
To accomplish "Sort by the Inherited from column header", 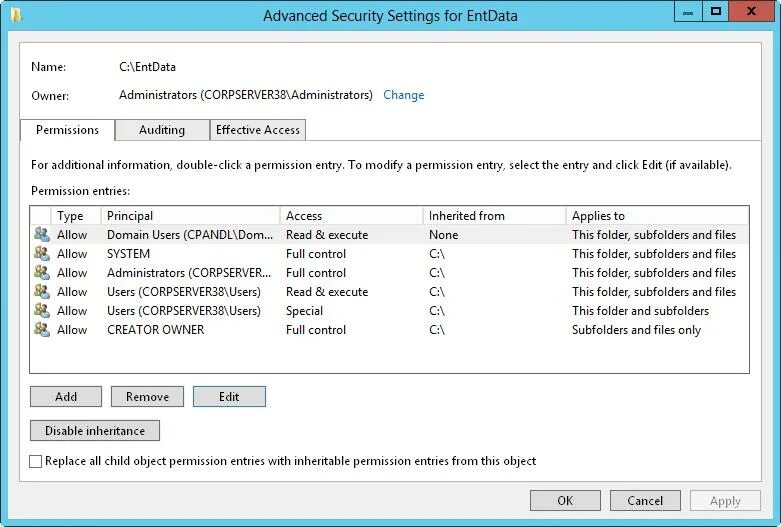I will [x=494, y=216].
